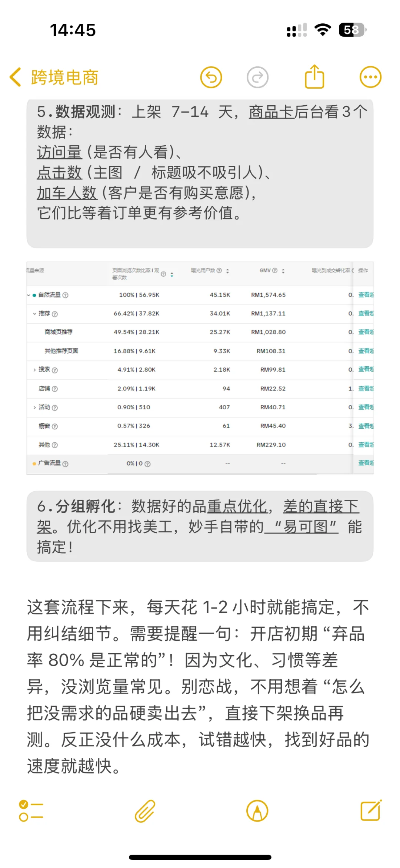
Task: Tap the help icon next to 橱窗
Action: pyautogui.click(x=55, y=426)
